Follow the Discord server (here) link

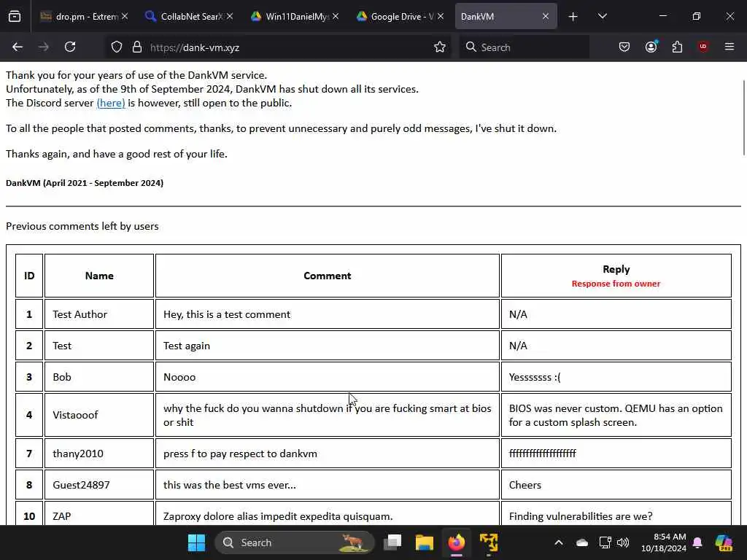click(x=111, y=103)
